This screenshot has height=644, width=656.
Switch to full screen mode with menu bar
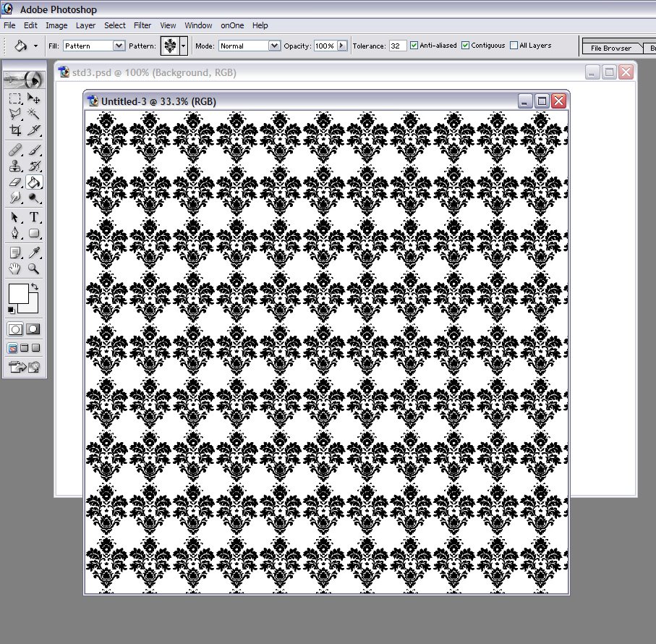(x=25, y=348)
